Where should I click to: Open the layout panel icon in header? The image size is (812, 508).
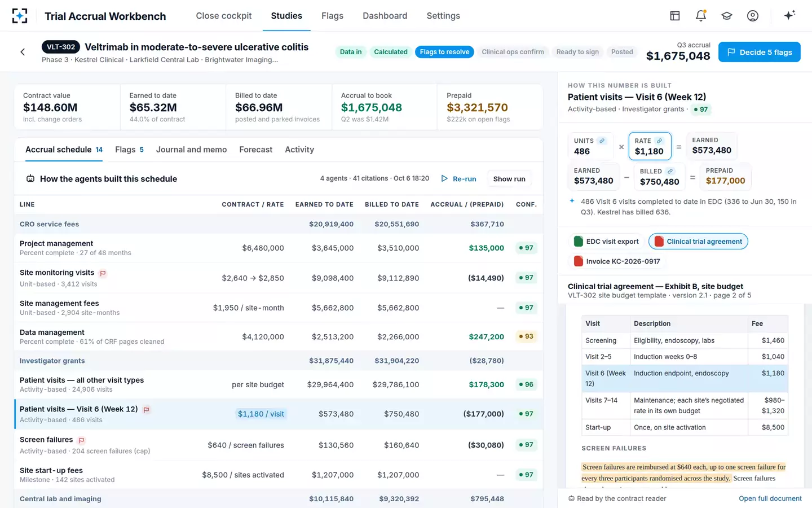click(x=675, y=16)
